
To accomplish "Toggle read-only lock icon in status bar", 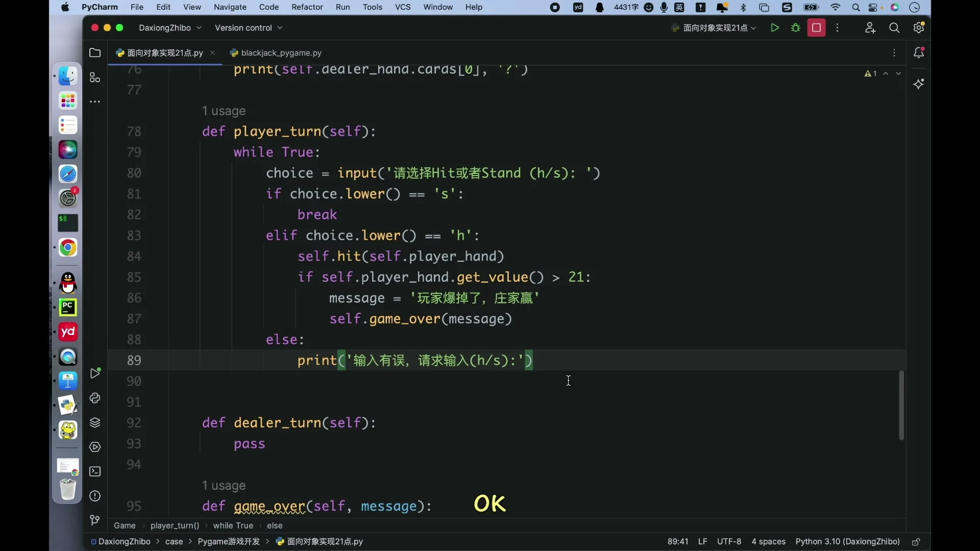I will coord(916,542).
